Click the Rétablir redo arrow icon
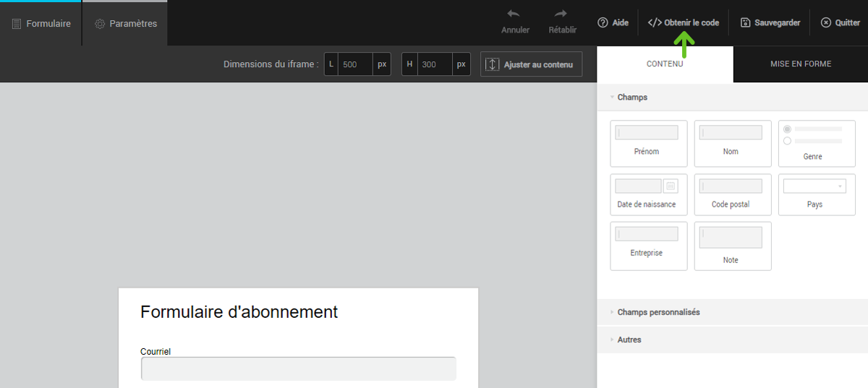Screen dimensions: 868x388 [562, 14]
